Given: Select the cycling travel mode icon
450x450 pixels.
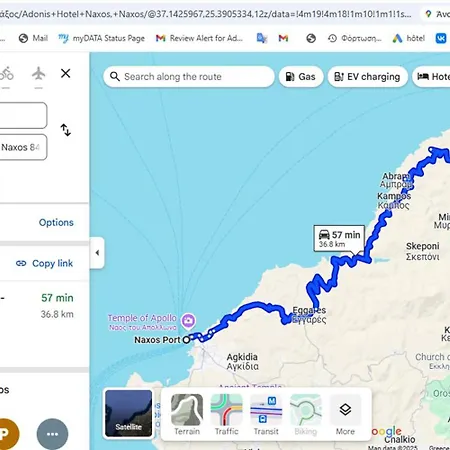Looking at the screenshot, I should pyautogui.click(x=6, y=73).
